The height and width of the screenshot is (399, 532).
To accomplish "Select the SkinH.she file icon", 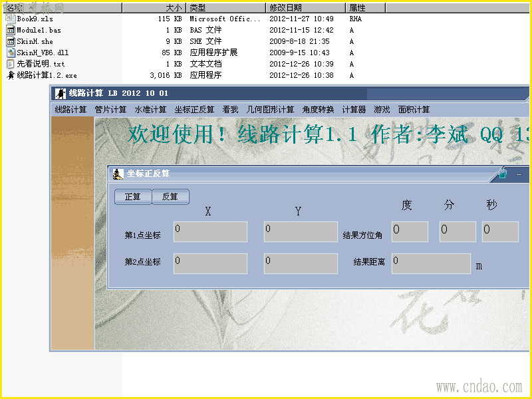I will pyautogui.click(x=11, y=41).
